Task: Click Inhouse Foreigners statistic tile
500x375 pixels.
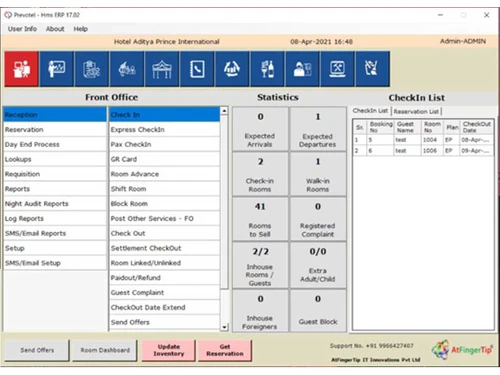Action: point(260,311)
